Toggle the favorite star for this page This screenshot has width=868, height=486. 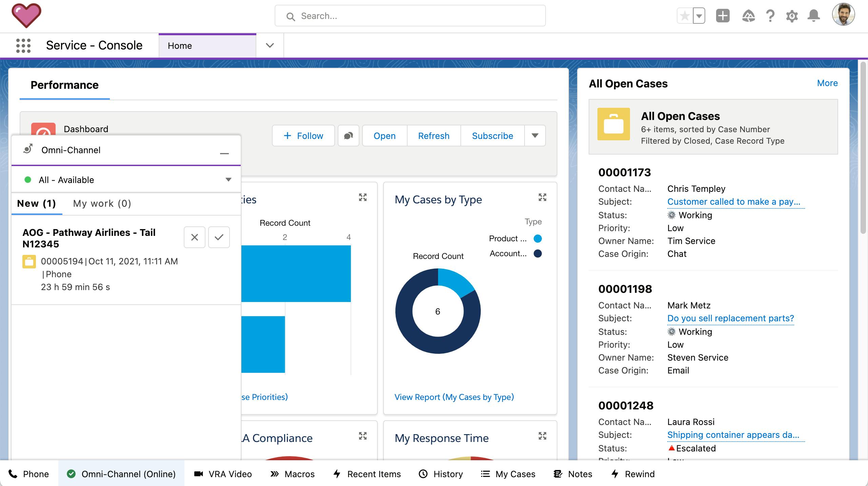[x=685, y=16]
